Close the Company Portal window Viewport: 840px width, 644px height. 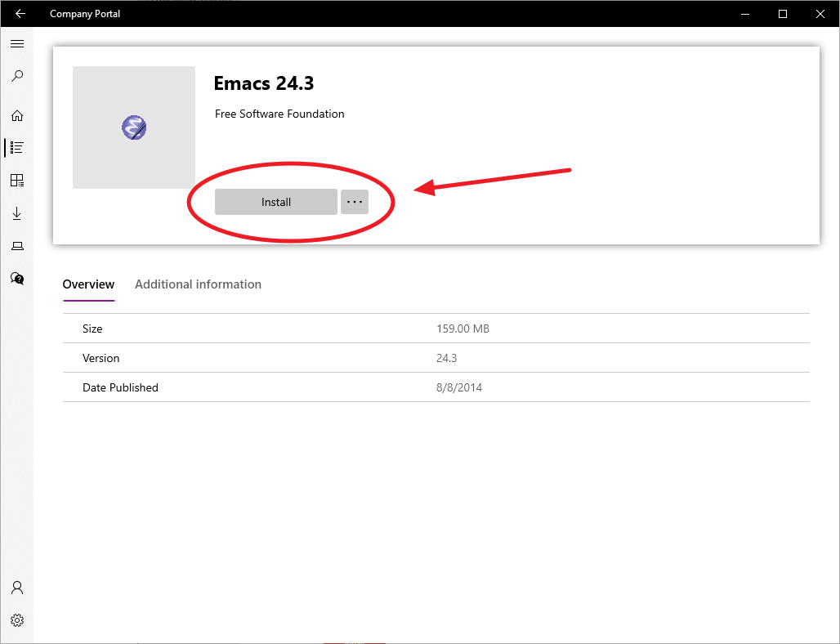point(820,14)
